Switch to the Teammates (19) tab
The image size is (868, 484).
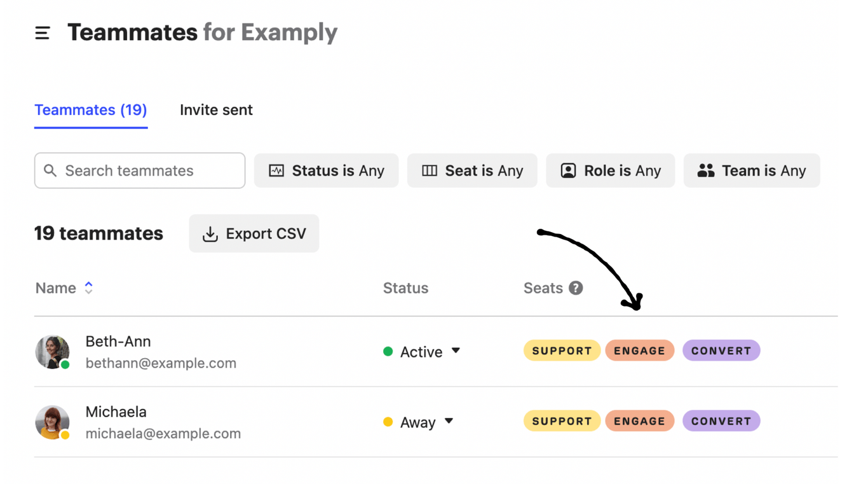click(91, 110)
